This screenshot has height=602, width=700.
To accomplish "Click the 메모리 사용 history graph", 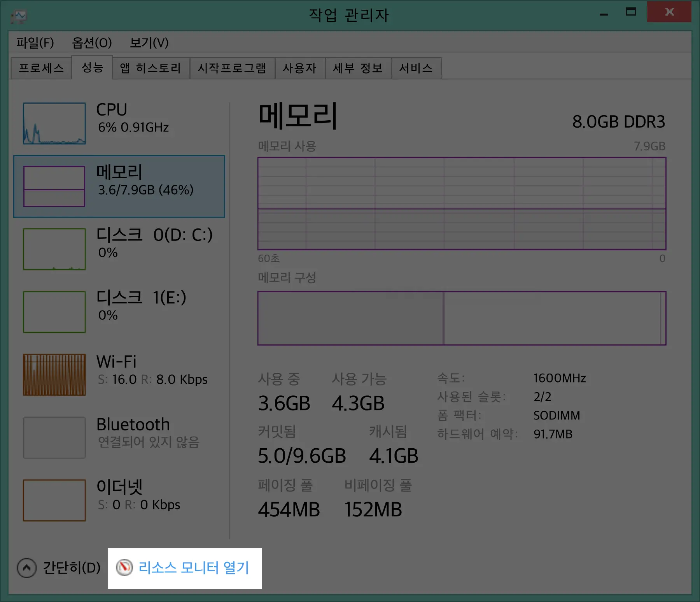I will click(462, 204).
